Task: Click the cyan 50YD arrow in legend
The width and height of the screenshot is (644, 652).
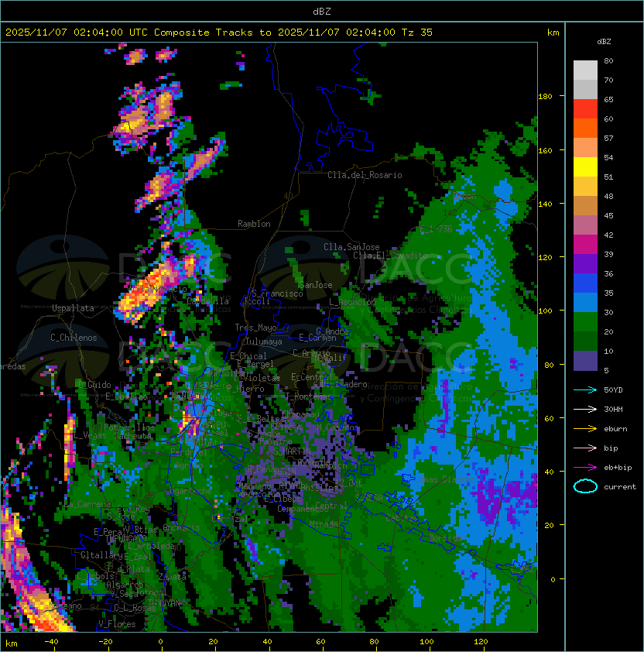Action: coord(585,389)
